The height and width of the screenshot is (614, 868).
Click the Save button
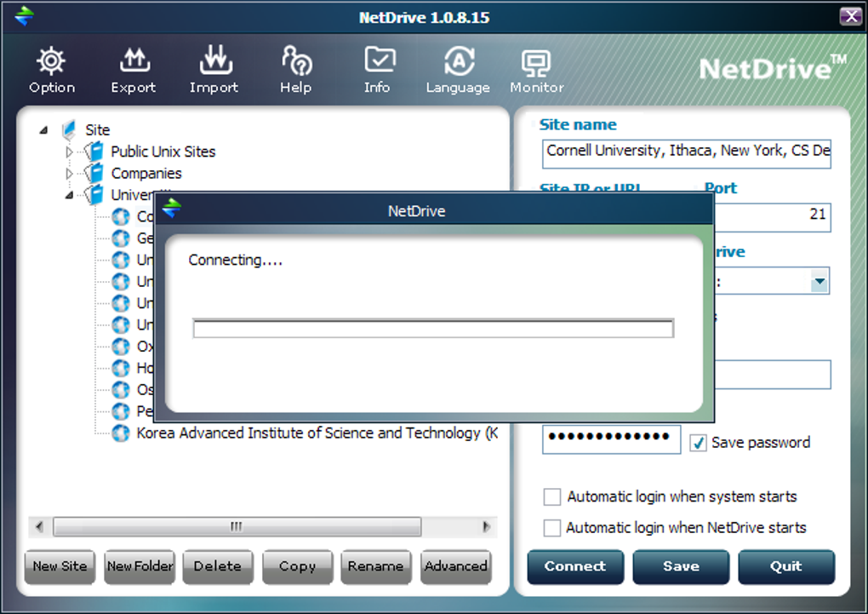click(x=682, y=566)
